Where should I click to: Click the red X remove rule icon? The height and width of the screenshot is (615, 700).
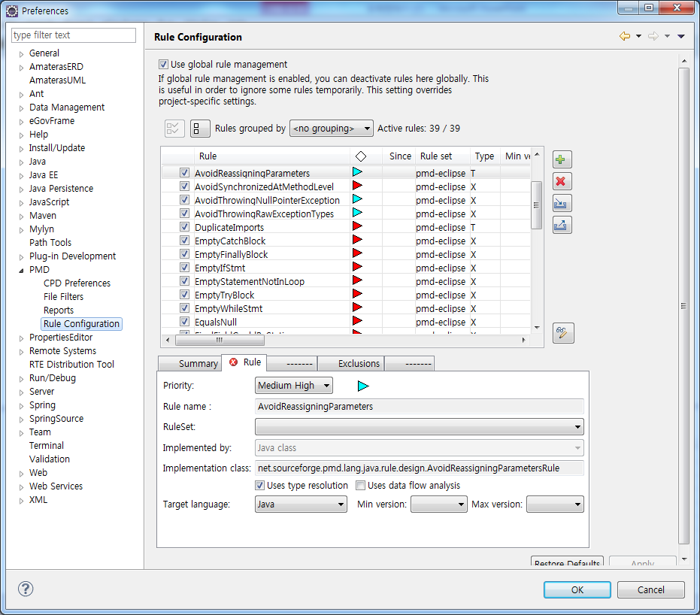[x=562, y=181]
